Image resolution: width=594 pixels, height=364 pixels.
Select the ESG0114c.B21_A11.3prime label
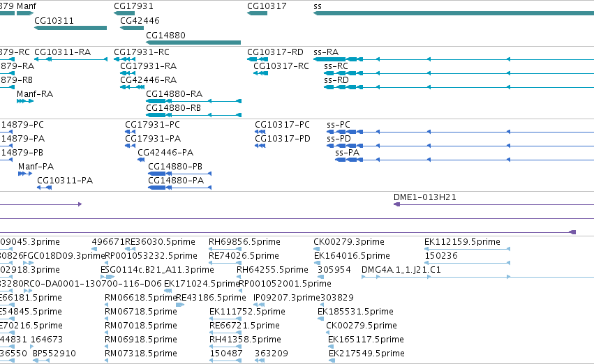point(157,270)
